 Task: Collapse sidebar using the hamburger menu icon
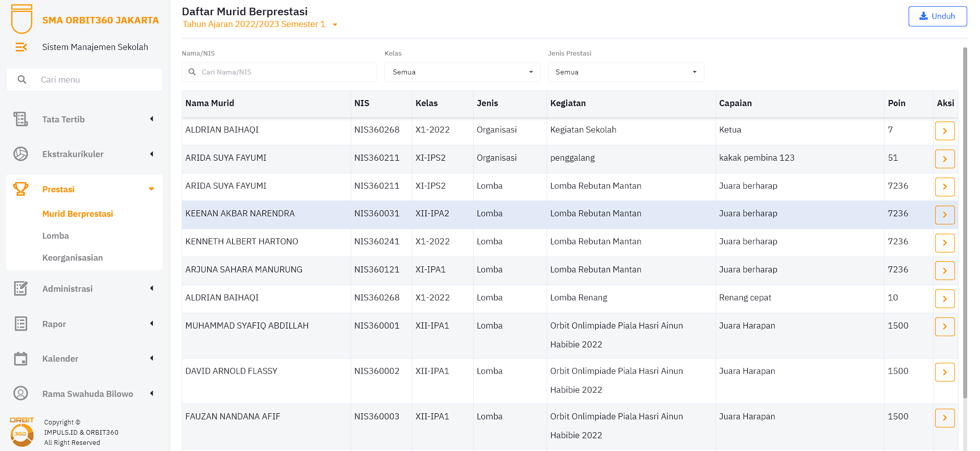pyautogui.click(x=21, y=47)
